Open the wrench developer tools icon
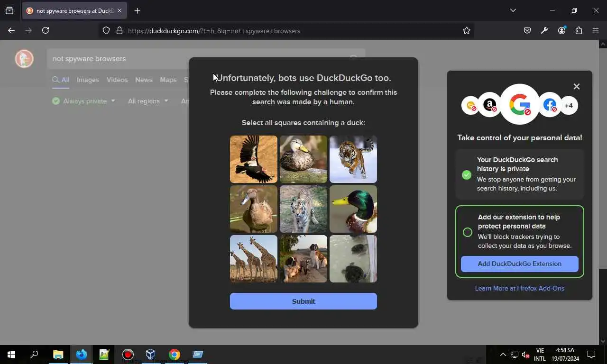Screen dimensions: 607x364 pos(544,30)
